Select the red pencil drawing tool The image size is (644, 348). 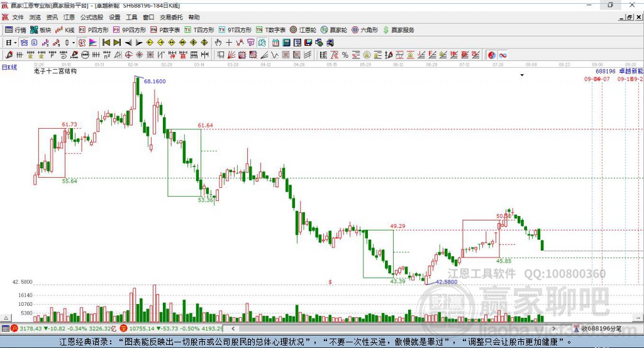9,55
